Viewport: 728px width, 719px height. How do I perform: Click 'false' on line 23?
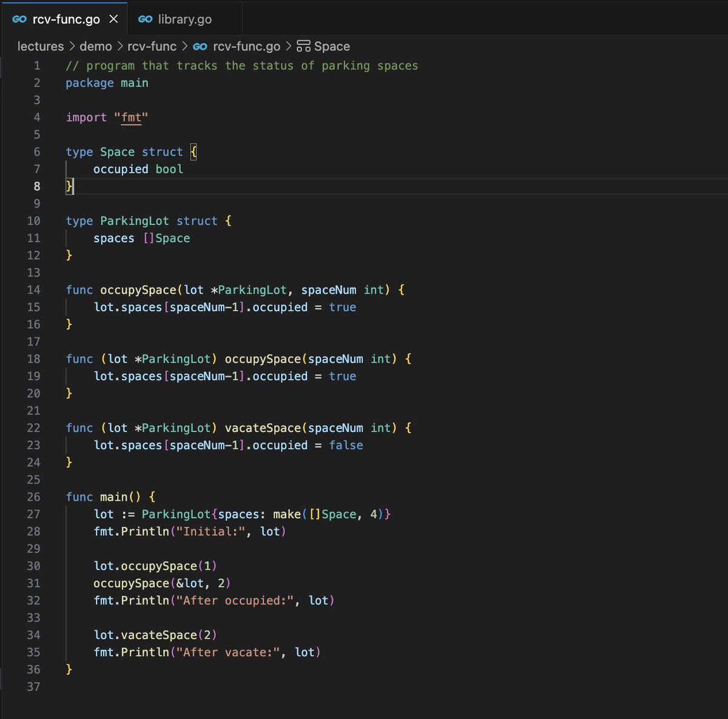click(346, 445)
